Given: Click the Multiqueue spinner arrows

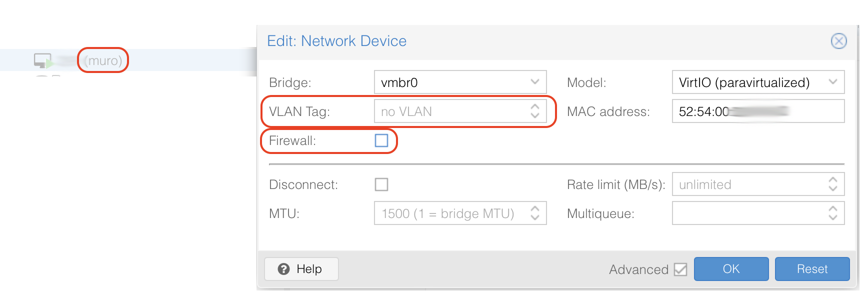Looking at the screenshot, I should [x=833, y=213].
